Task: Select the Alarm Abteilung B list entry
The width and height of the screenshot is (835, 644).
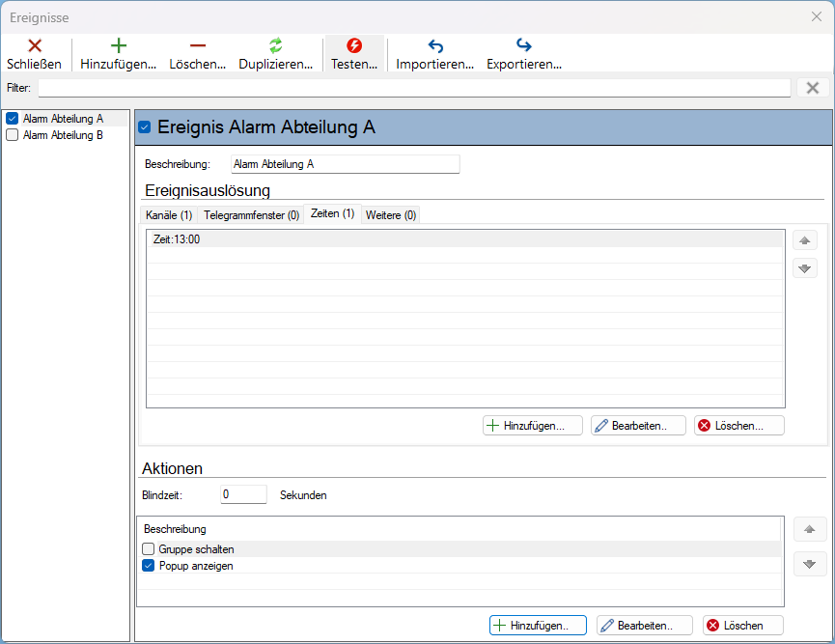Action: [63, 135]
